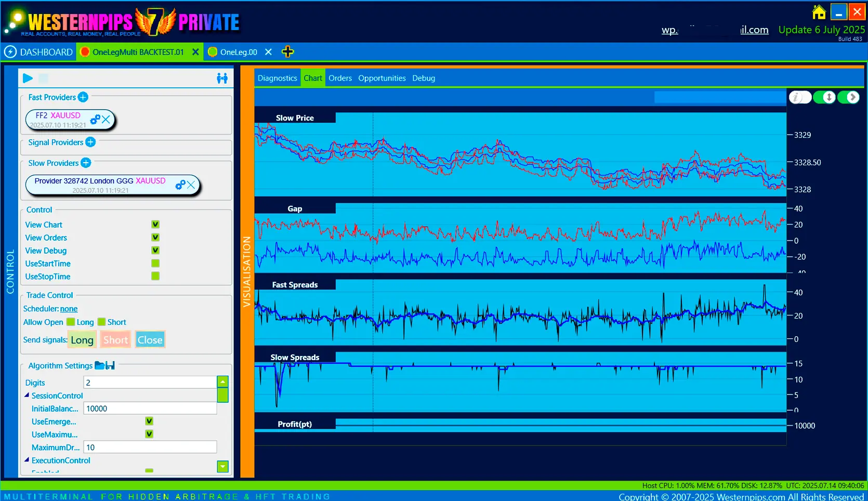Remove the FF2 XAUUSD provider
The image size is (868, 501).
coord(106,120)
